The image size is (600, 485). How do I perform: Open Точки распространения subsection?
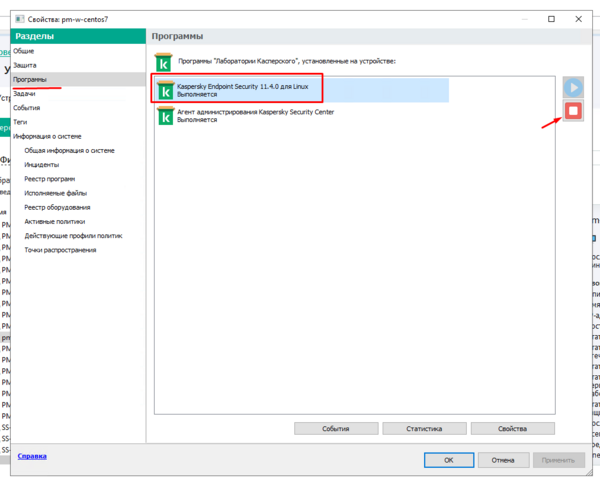[x=60, y=250]
